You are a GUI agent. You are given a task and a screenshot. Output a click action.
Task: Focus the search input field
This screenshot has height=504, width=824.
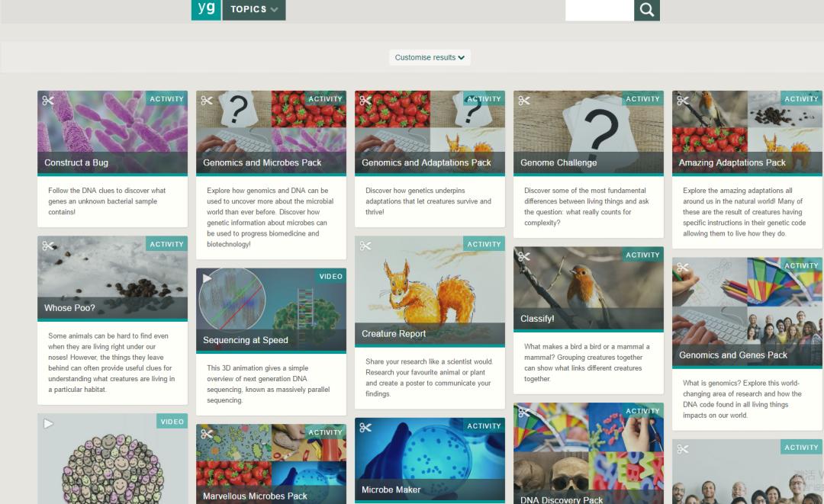[x=599, y=9]
